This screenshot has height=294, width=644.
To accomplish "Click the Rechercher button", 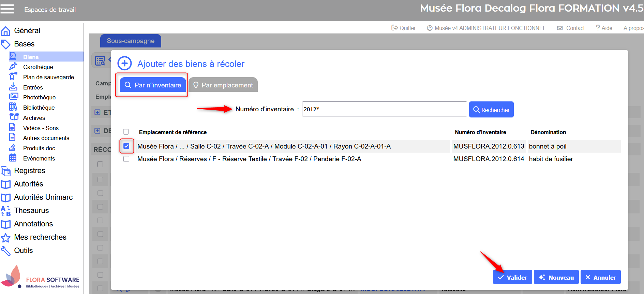I will [491, 110].
